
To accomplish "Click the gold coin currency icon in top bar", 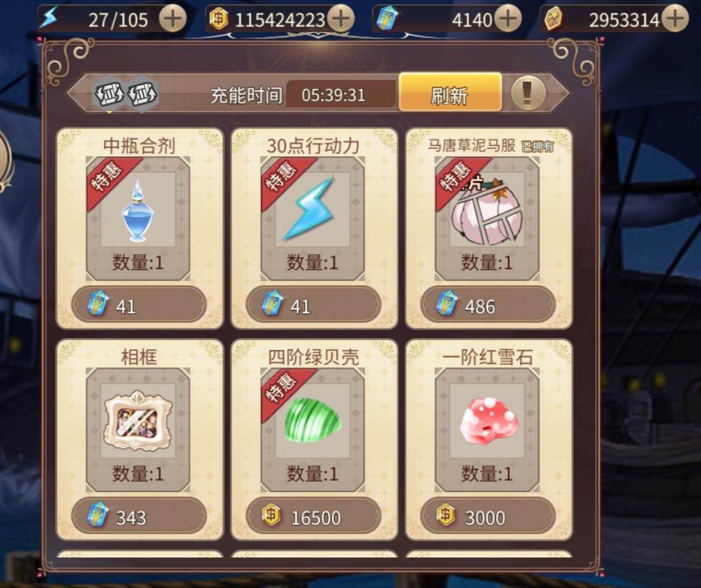I will 218,19.
